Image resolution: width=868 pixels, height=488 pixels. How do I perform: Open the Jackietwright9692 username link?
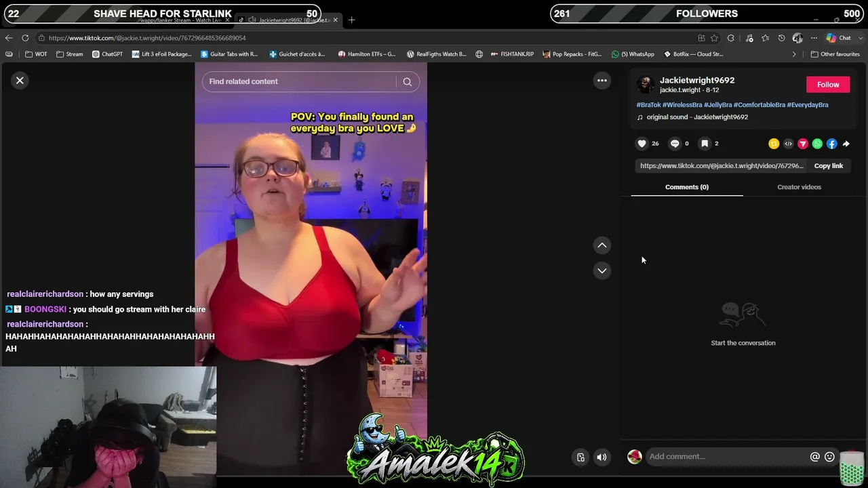click(x=697, y=80)
